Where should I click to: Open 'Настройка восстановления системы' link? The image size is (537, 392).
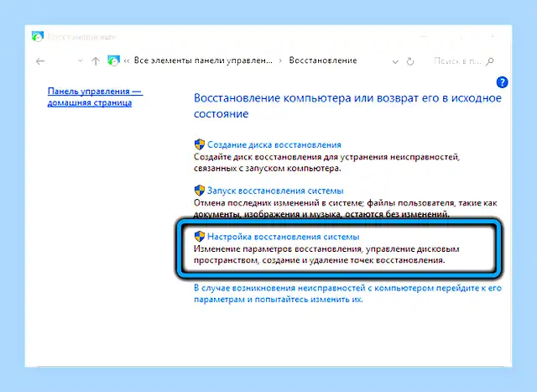(284, 237)
